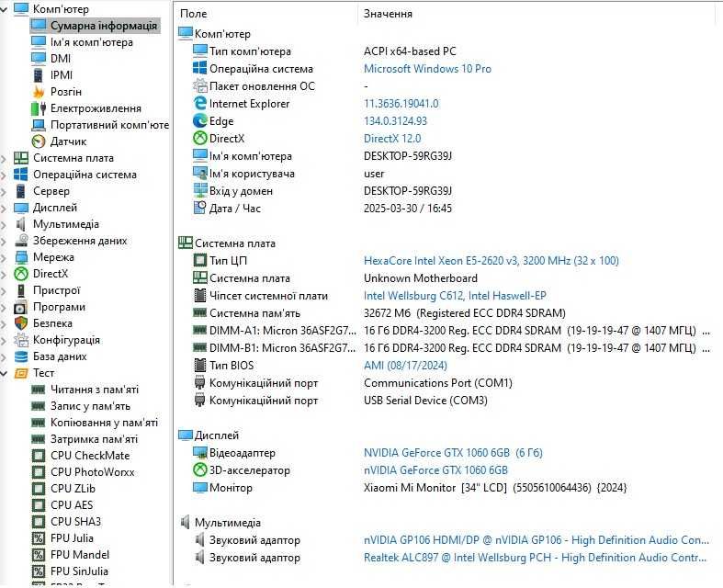Click the Сервер tower icon
723x588 pixels.
click(21, 191)
